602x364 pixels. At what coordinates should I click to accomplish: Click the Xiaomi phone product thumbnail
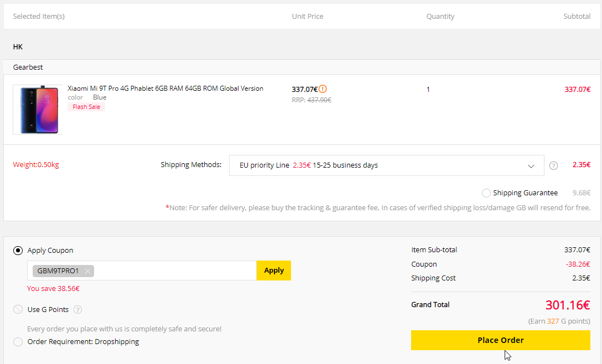38,110
